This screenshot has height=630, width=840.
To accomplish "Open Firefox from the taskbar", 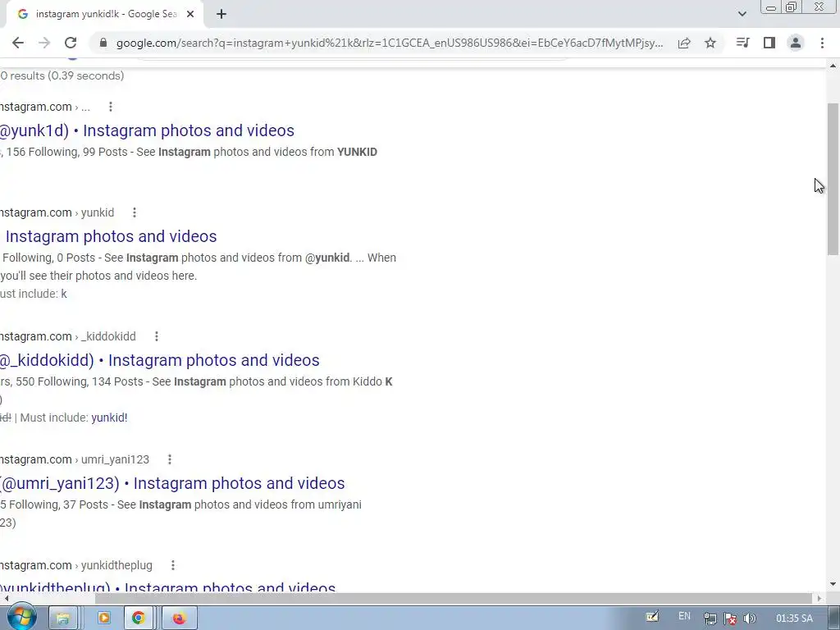I will pos(179,619).
